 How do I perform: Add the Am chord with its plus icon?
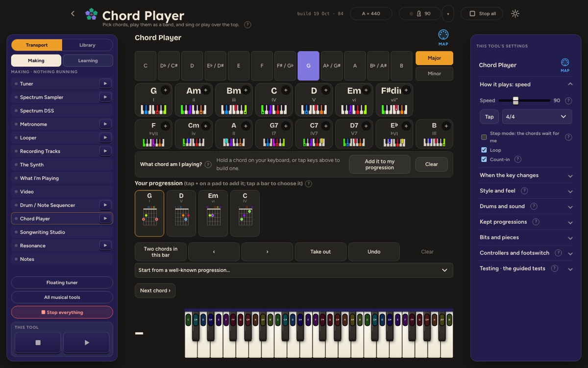[205, 90]
